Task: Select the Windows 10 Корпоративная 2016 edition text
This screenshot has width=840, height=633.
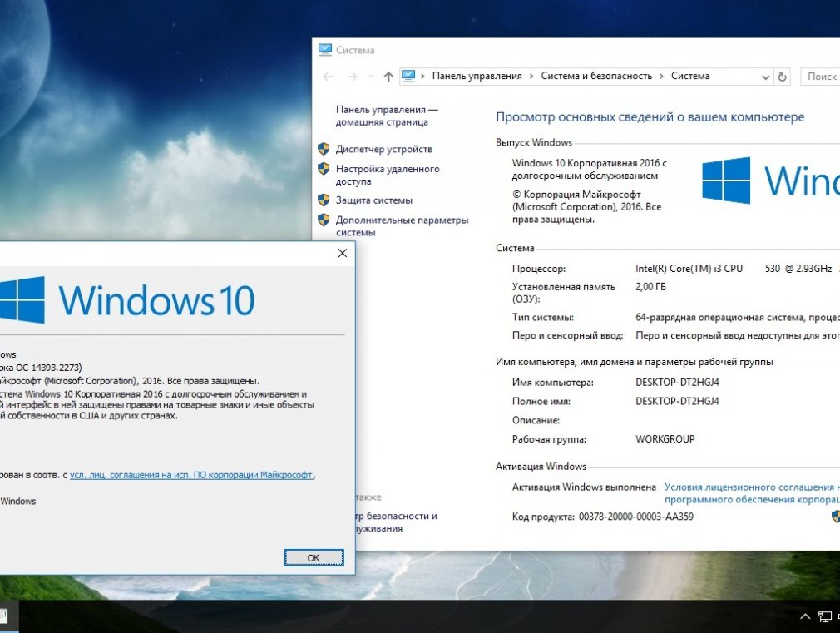Action: [590, 170]
